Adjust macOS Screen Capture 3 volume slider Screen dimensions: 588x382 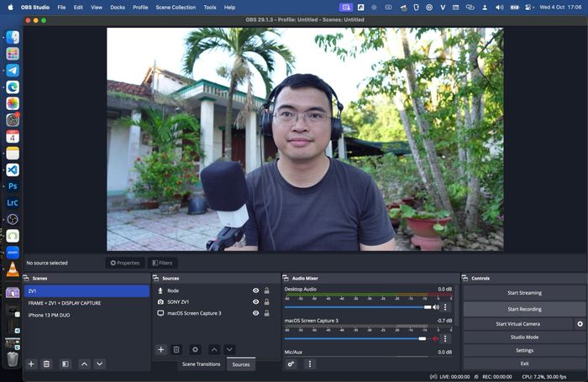pos(355,338)
